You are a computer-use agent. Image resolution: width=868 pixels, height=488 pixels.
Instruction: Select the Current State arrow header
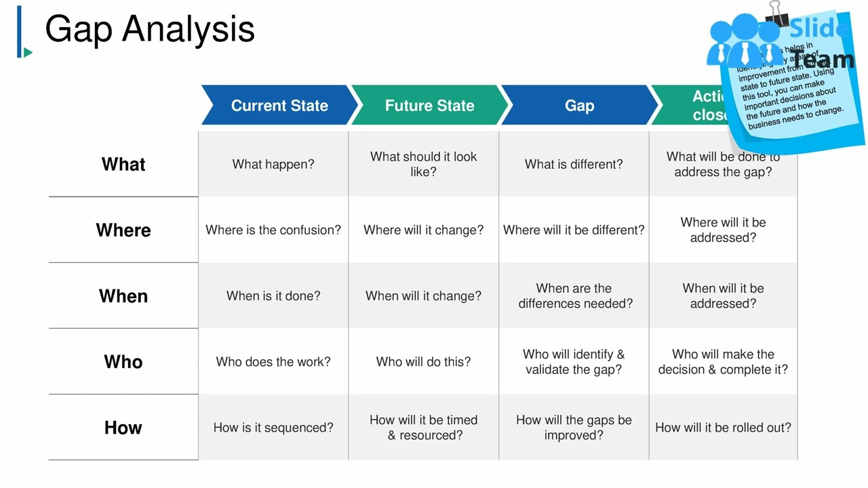point(279,106)
